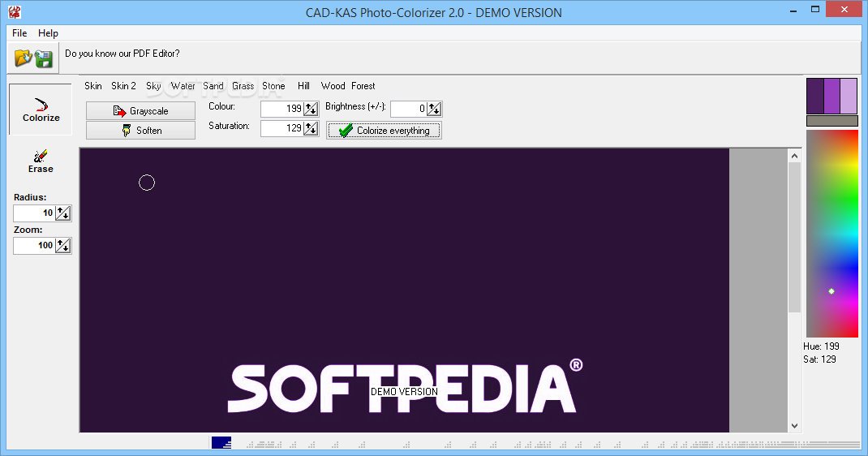The height and width of the screenshot is (456, 868).
Task: Choose the Water color preset
Action: (183, 86)
